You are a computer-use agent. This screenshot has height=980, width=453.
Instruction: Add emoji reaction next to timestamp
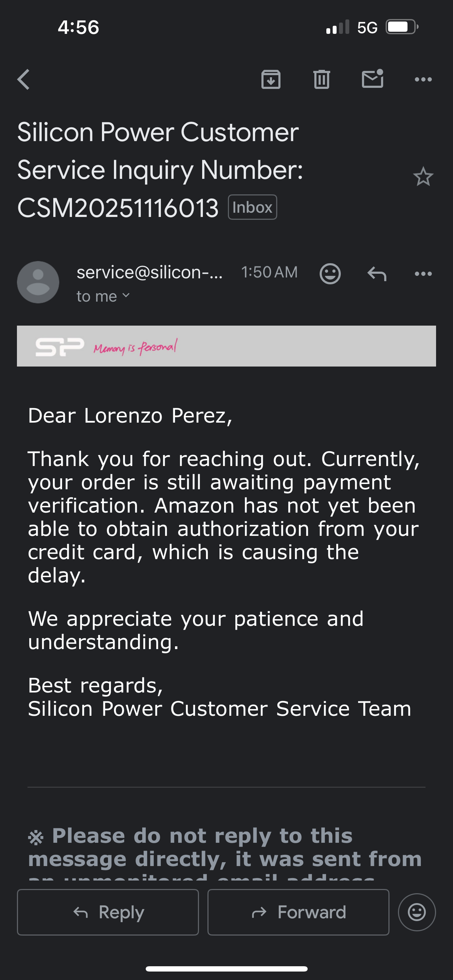(x=330, y=273)
